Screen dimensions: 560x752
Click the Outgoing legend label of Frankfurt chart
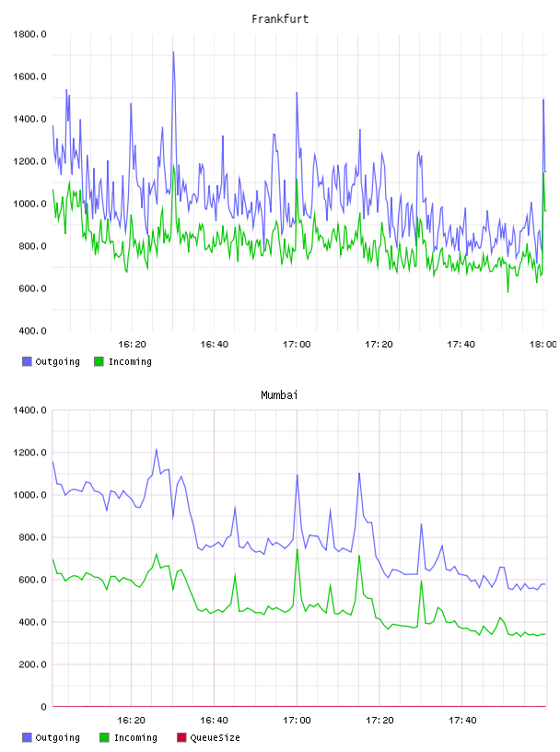(x=57, y=362)
